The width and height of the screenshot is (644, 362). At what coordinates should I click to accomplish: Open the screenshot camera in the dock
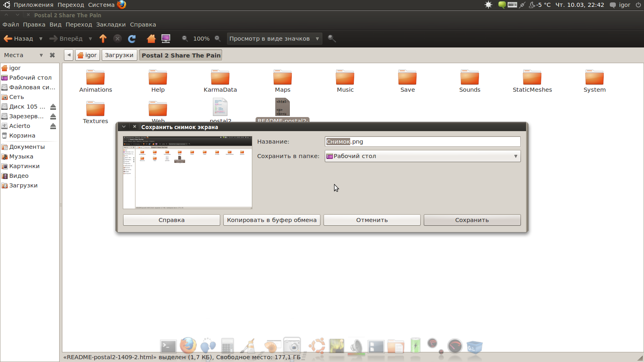(x=292, y=345)
